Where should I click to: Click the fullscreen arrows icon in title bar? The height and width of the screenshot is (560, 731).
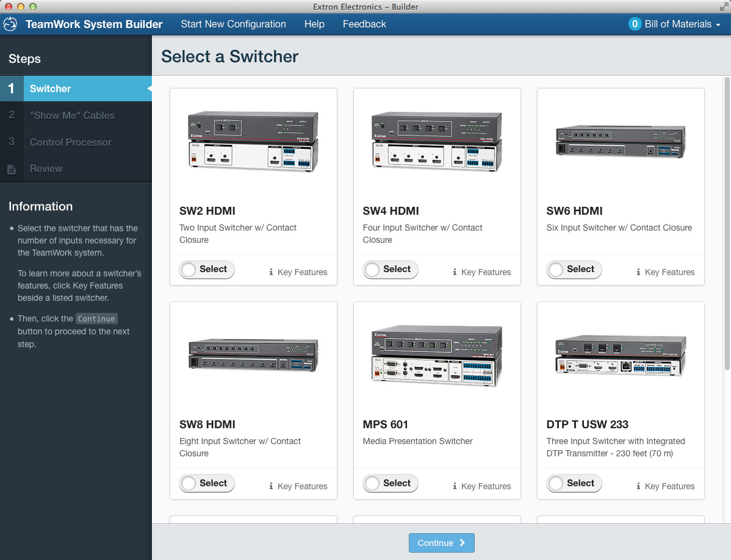(723, 7)
